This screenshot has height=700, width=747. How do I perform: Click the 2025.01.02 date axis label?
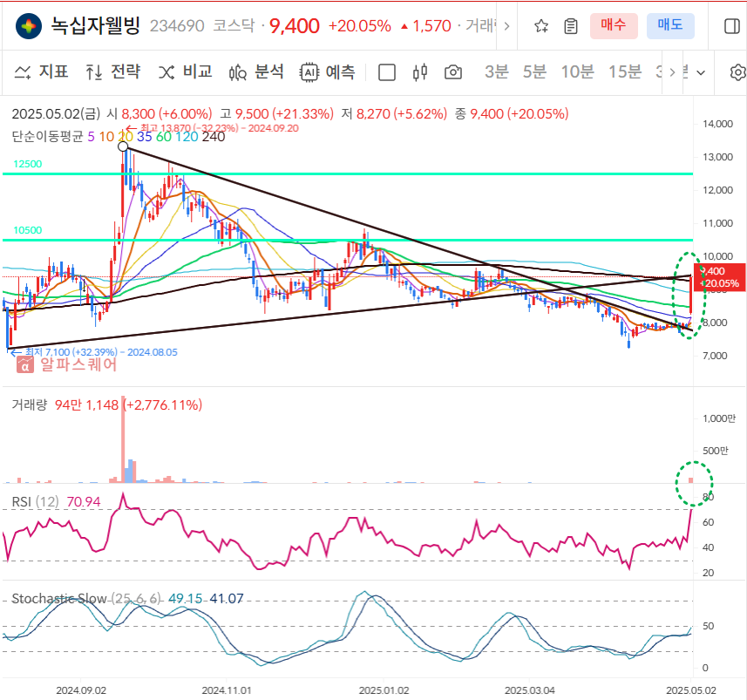[384, 690]
